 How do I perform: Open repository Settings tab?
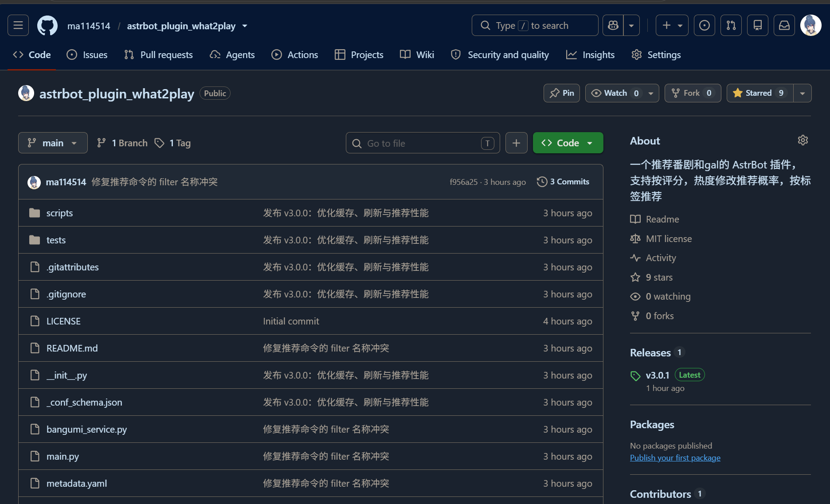(x=656, y=55)
